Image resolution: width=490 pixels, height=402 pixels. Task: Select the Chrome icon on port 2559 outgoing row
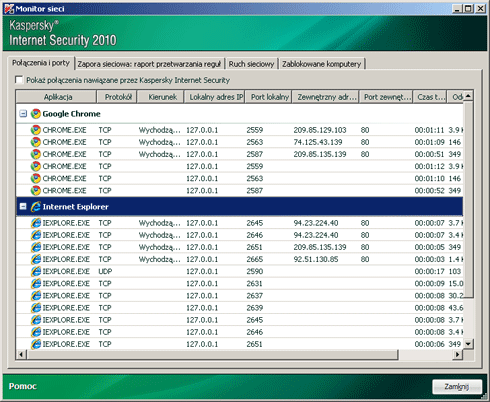[36, 130]
